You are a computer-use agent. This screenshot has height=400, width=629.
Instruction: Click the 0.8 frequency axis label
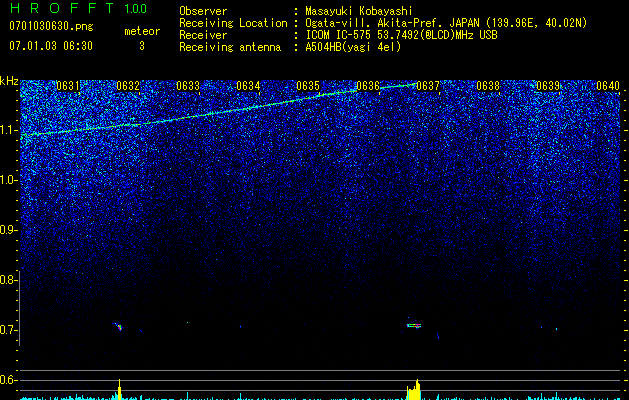coord(8,280)
